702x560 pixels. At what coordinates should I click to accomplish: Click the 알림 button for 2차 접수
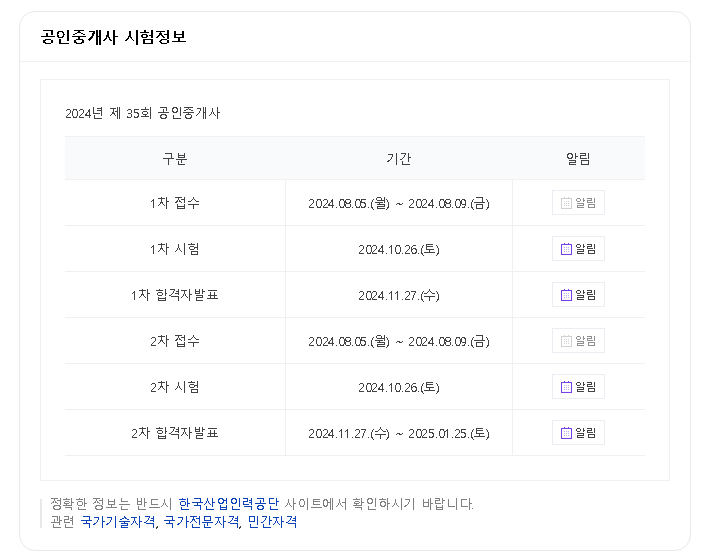pyautogui.click(x=578, y=341)
